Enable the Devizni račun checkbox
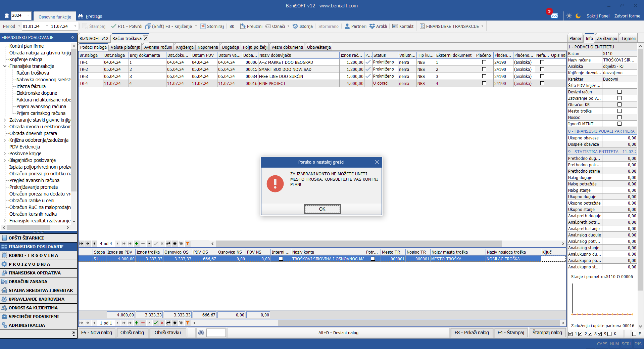Screen dimensions: 644x349 tap(619, 92)
